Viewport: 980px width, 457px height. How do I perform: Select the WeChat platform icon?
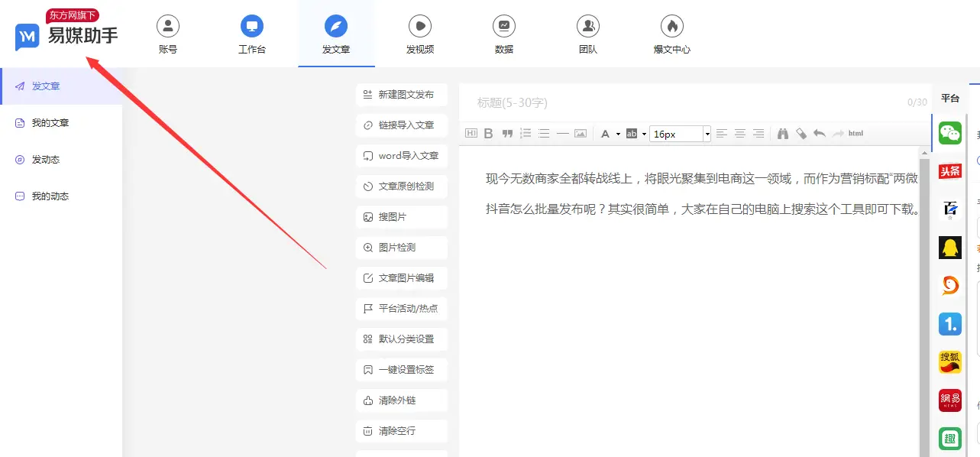950,133
